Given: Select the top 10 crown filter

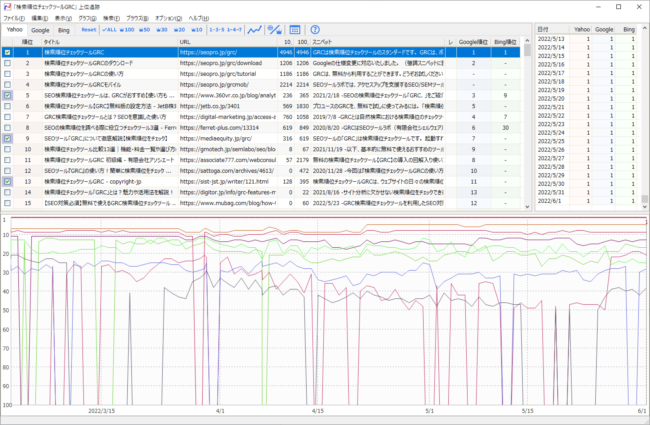Looking at the screenshot, I should [x=198, y=30].
